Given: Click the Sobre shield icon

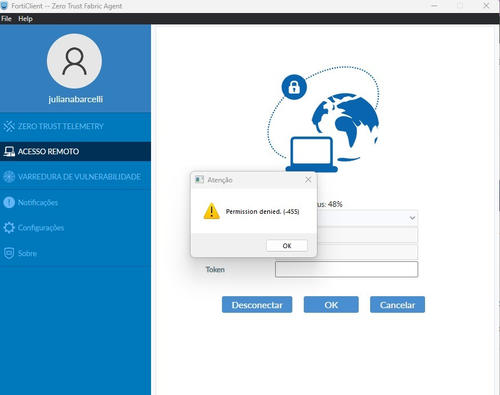Looking at the screenshot, I should (9, 253).
